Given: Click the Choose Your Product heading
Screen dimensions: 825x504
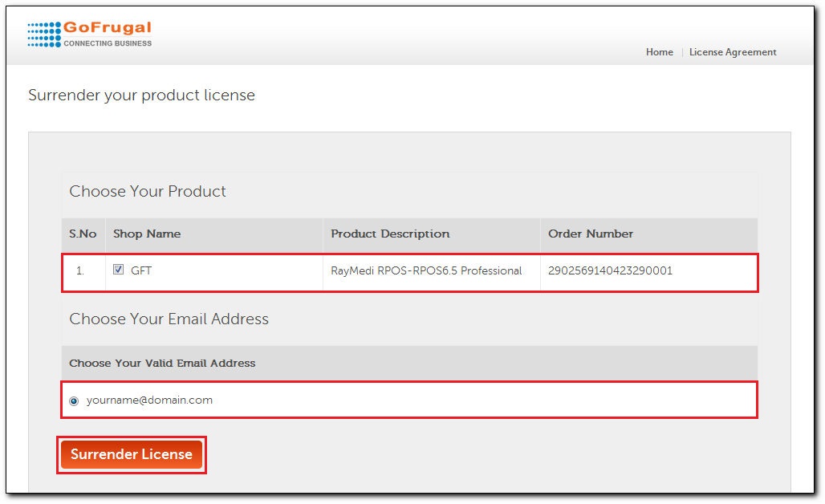Looking at the screenshot, I should coord(148,192).
